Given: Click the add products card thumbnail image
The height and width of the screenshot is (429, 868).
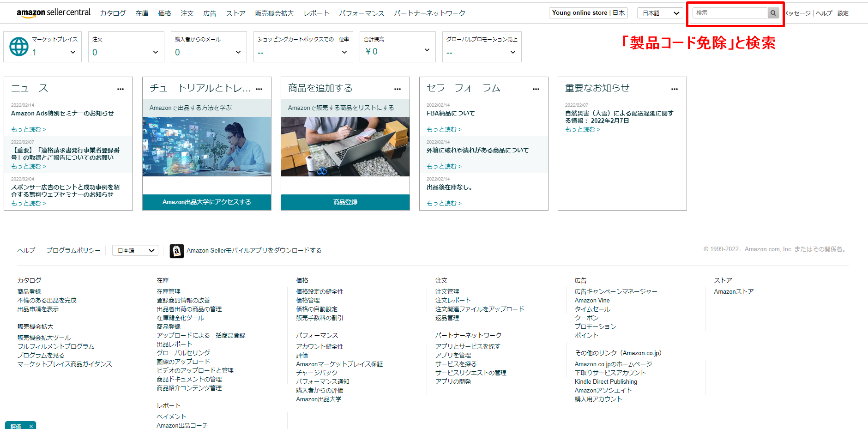Looking at the screenshot, I should pyautogui.click(x=345, y=146).
